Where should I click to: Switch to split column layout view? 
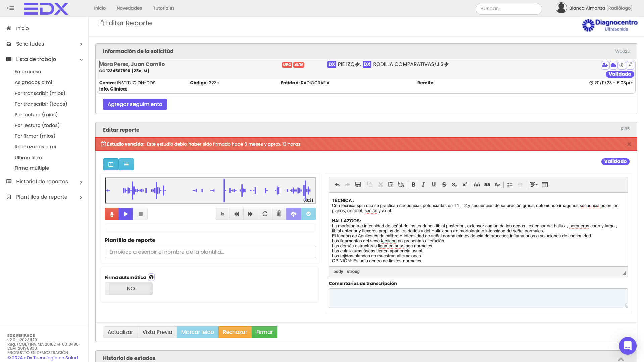tap(111, 164)
